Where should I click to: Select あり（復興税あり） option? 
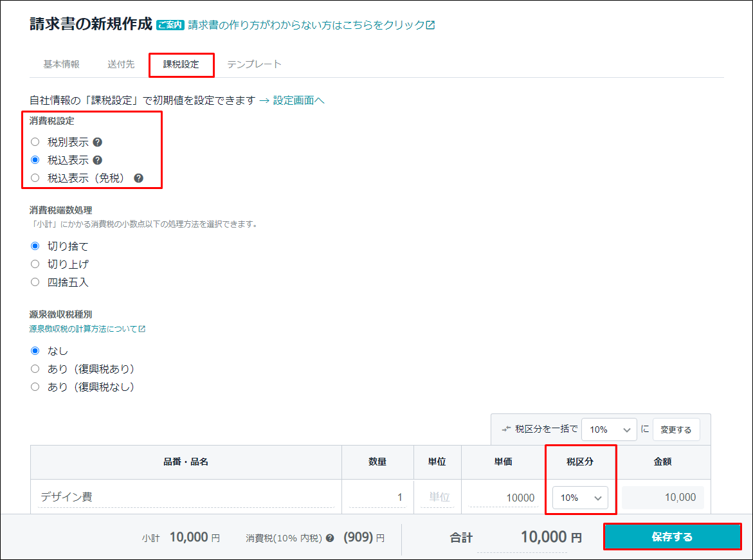(x=35, y=368)
